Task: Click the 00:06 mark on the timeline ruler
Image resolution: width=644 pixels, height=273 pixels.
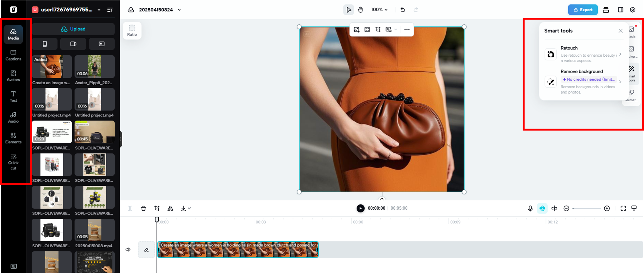Action: [358, 222]
